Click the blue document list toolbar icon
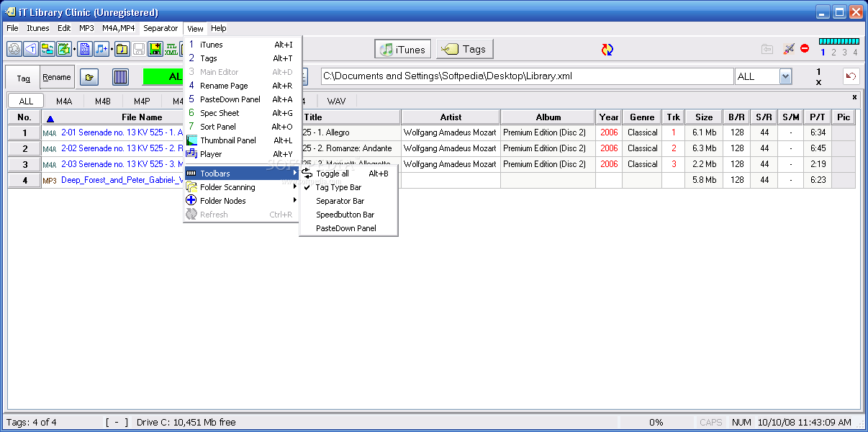This screenshot has width=868, height=432. [85, 49]
